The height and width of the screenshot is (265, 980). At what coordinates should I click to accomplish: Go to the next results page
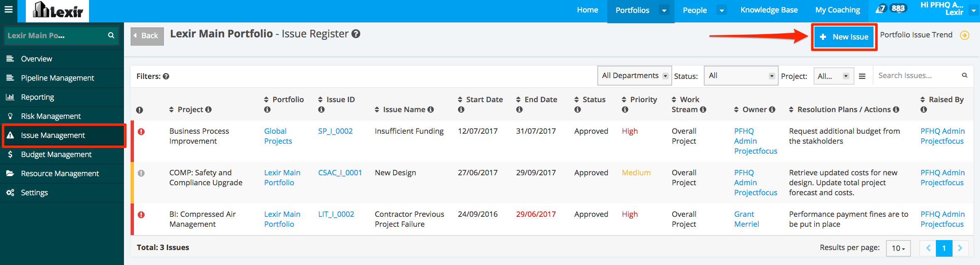click(x=960, y=248)
